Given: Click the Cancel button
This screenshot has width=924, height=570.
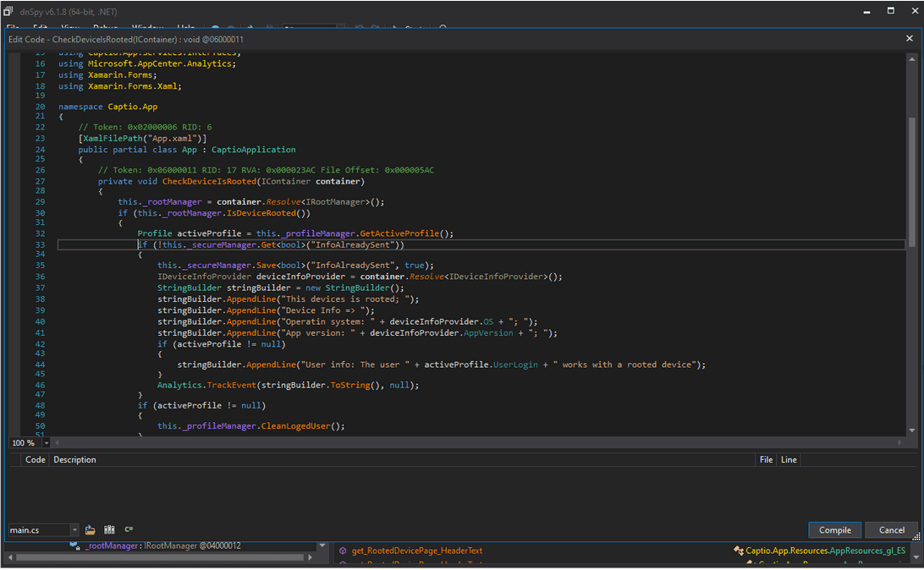Looking at the screenshot, I should click(891, 530).
